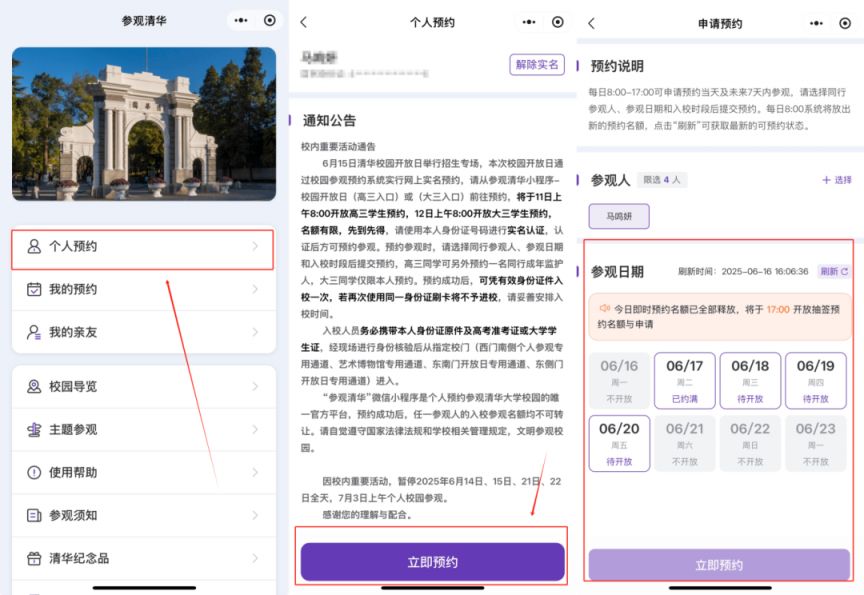Toggle the 马鸣妍 visitor chip
Viewport: 864px width, 595px height.
point(619,216)
